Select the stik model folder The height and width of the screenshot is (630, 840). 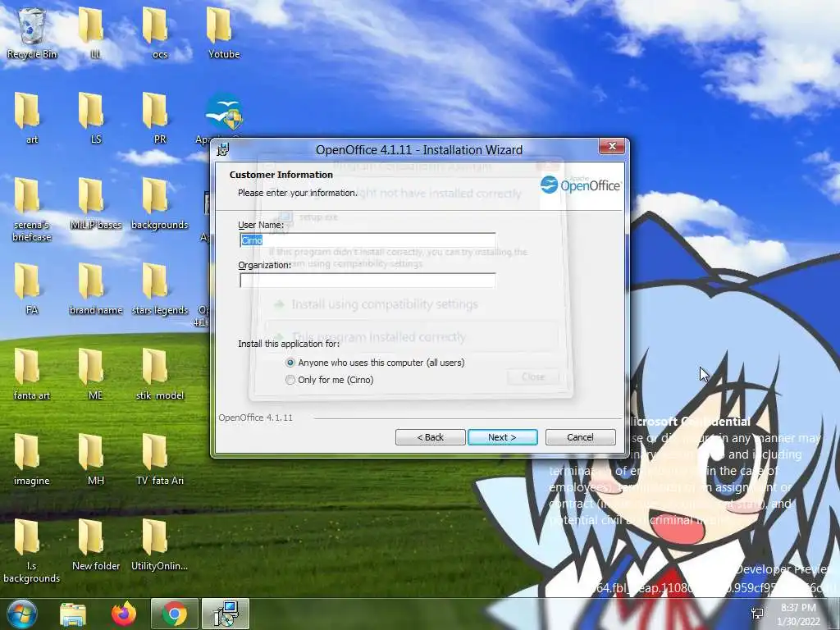coord(160,374)
